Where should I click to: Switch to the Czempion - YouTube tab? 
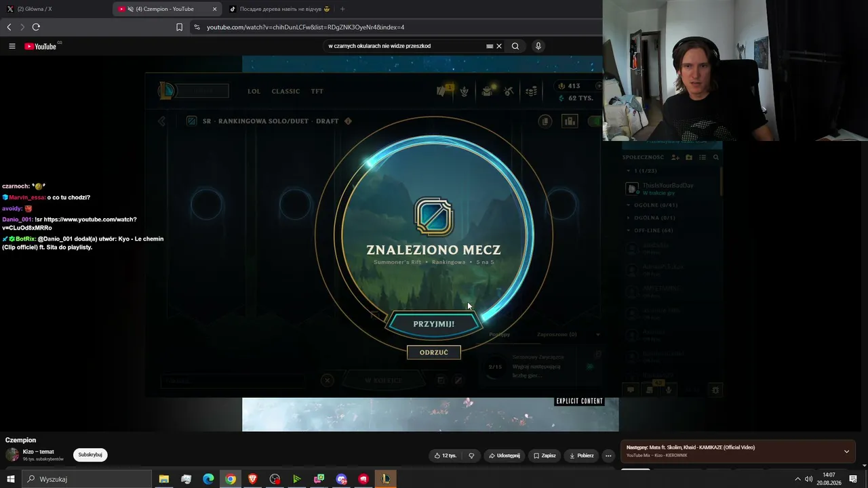pyautogui.click(x=167, y=9)
